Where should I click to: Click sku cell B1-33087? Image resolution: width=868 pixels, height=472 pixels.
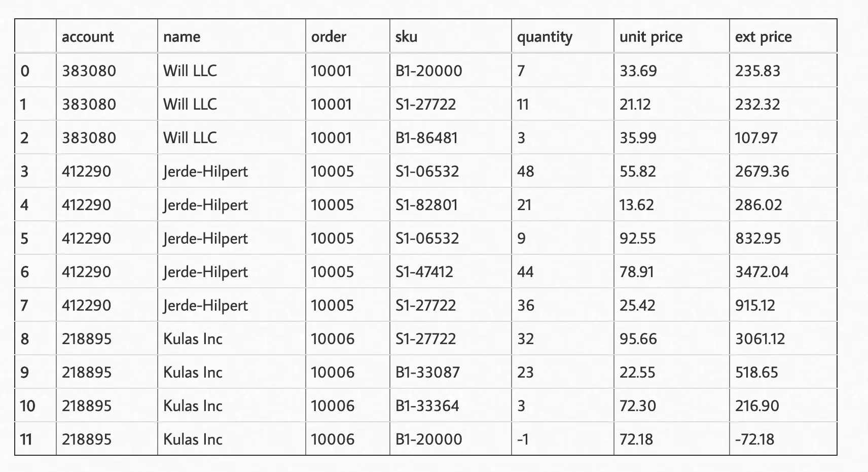[x=427, y=372]
